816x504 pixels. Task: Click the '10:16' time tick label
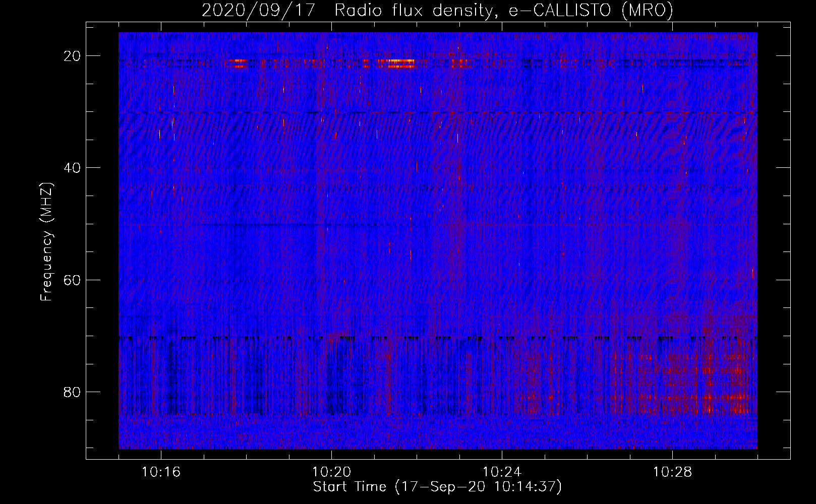click(161, 472)
